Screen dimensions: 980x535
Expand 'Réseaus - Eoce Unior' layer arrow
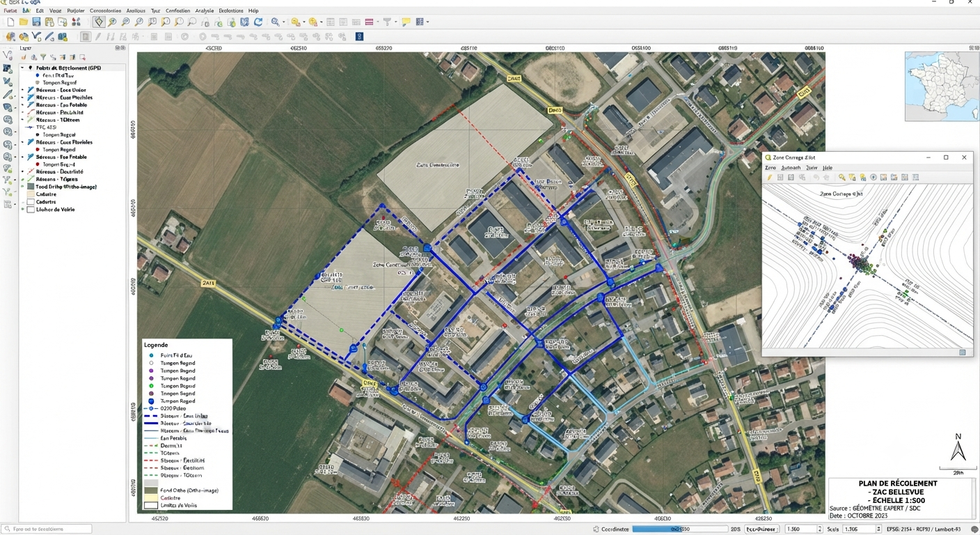tap(22, 90)
